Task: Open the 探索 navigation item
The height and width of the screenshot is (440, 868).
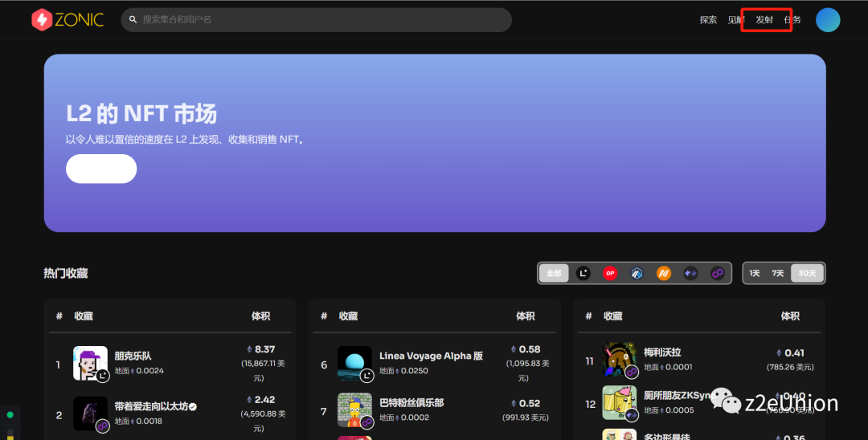Action: pyautogui.click(x=708, y=20)
